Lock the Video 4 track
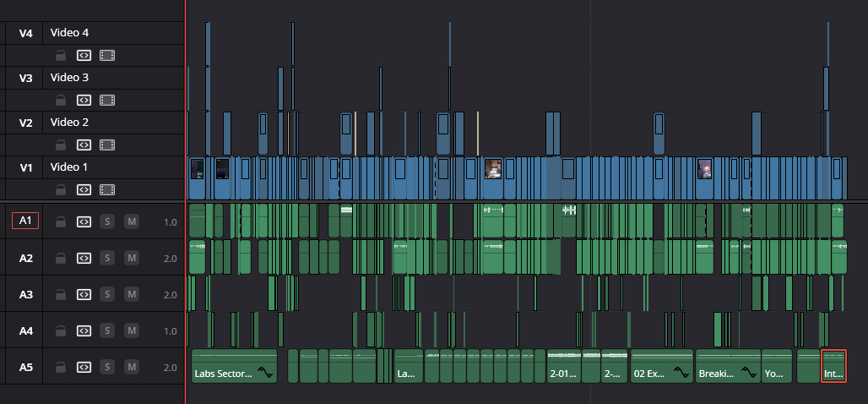The height and width of the screenshot is (404, 868). click(60, 56)
